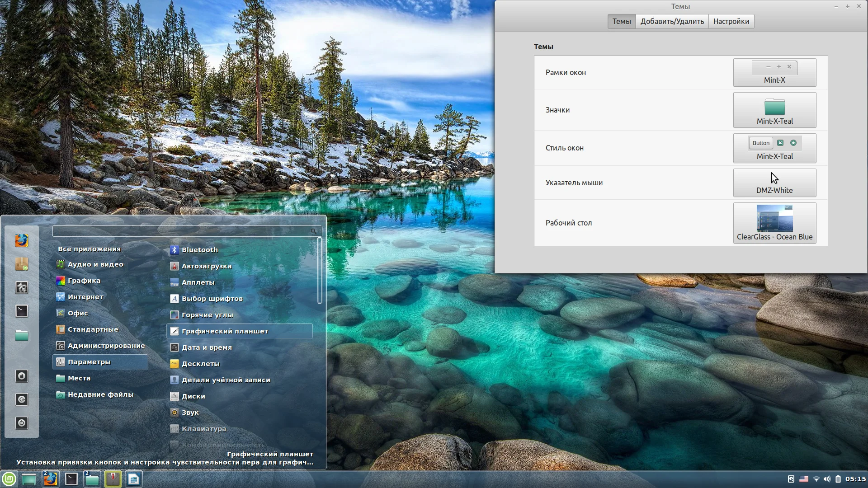Click the lock screen icon
The width and height of the screenshot is (868, 488).
tap(21, 376)
